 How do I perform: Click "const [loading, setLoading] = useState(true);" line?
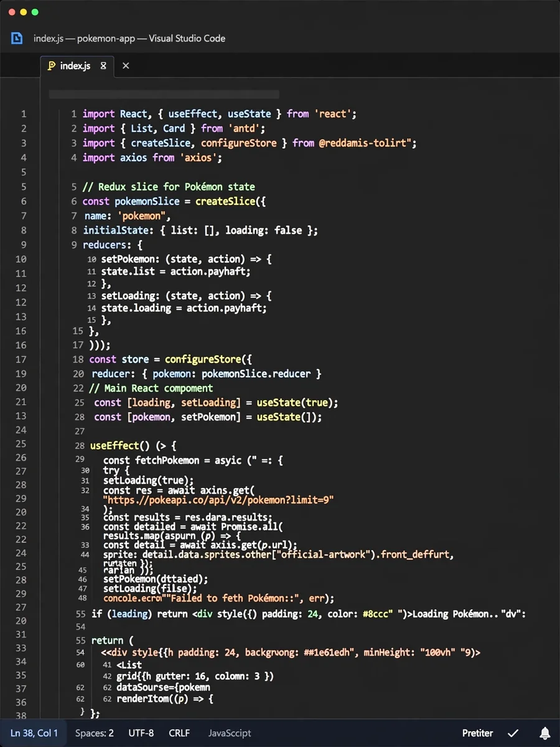(217, 402)
